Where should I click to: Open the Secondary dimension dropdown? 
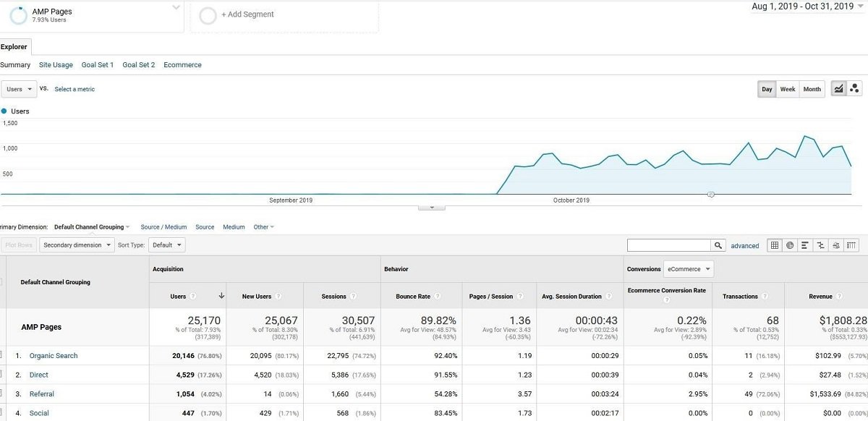77,245
